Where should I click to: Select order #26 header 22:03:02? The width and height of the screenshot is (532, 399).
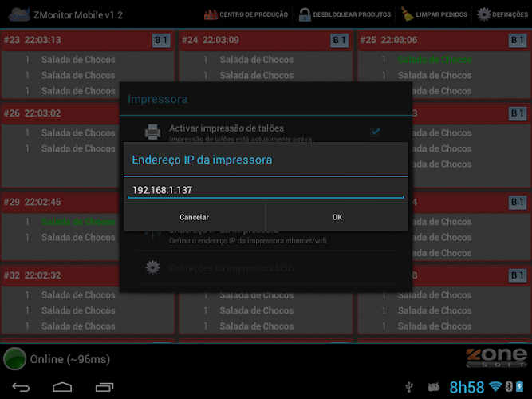click(61, 113)
